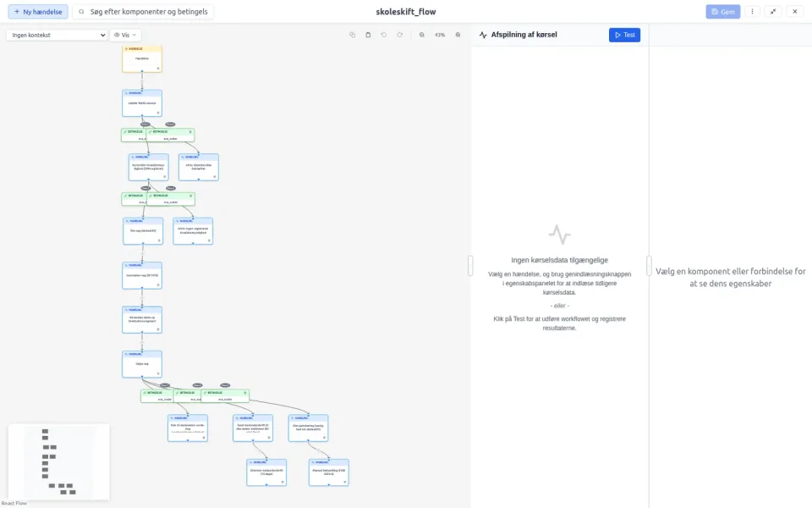Screen dimensions: 812x508
Task: Click the React Flow attribution link
Action: (14, 503)
